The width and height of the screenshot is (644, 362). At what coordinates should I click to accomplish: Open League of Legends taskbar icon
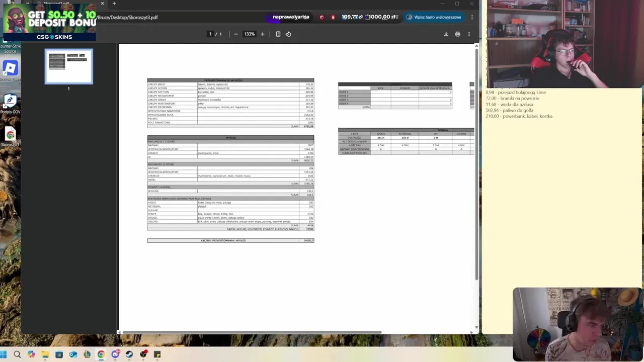point(87,354)
